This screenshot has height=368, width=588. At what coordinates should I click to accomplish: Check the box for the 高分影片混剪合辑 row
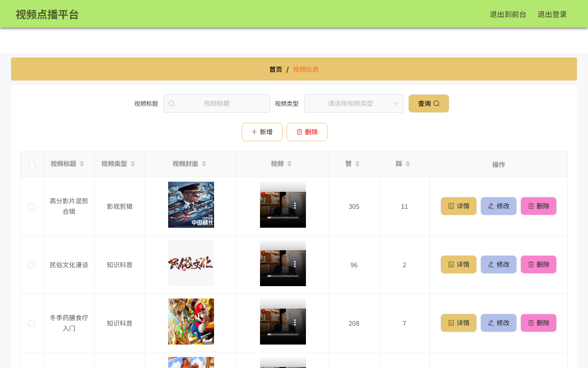[31, 207]
